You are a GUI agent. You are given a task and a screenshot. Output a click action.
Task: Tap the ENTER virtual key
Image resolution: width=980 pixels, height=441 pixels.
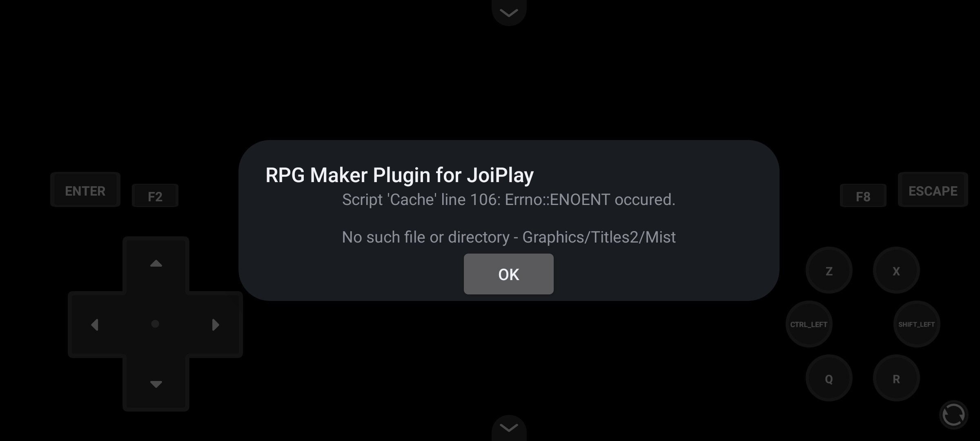85,190
